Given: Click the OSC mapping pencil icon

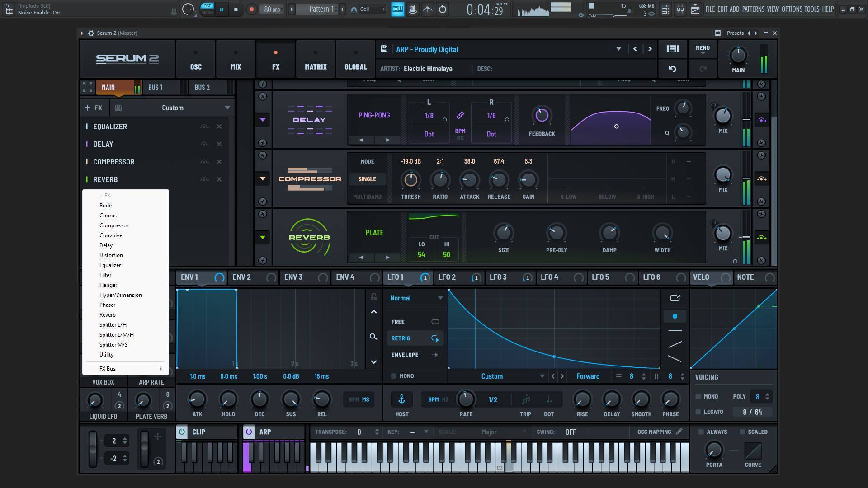Looking at the screenshot, I should click(679, 432).
